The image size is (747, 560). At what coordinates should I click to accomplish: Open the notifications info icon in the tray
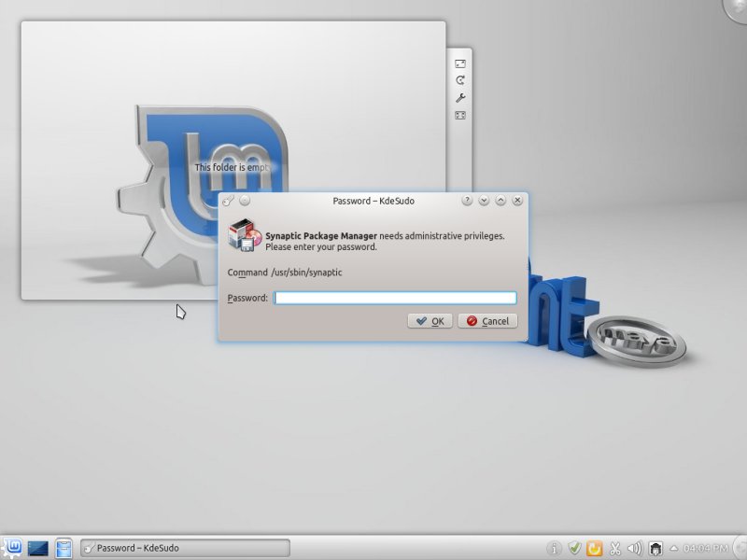pyautogui.click(x=554, y=549)
